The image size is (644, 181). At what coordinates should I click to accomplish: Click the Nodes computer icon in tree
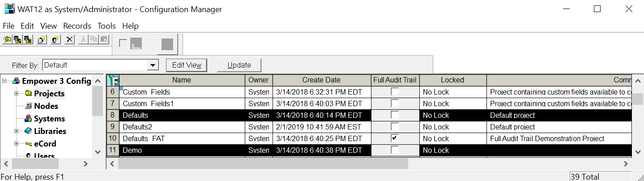(28, 106)
